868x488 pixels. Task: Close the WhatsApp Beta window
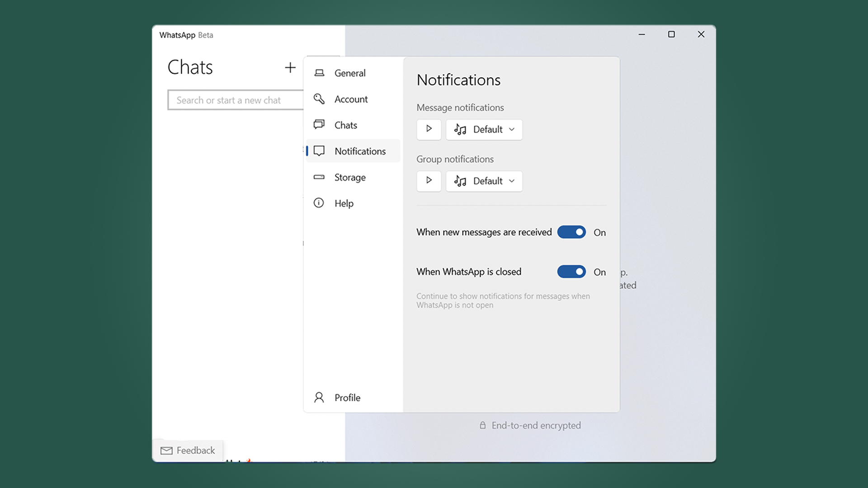[x=701, y=34]
